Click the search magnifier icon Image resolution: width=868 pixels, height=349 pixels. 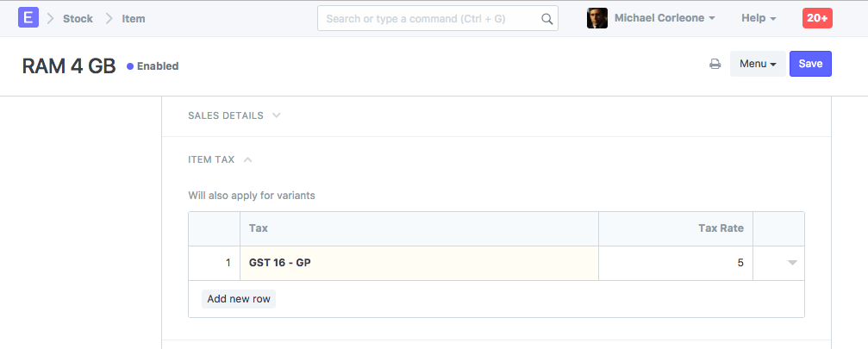546,18
